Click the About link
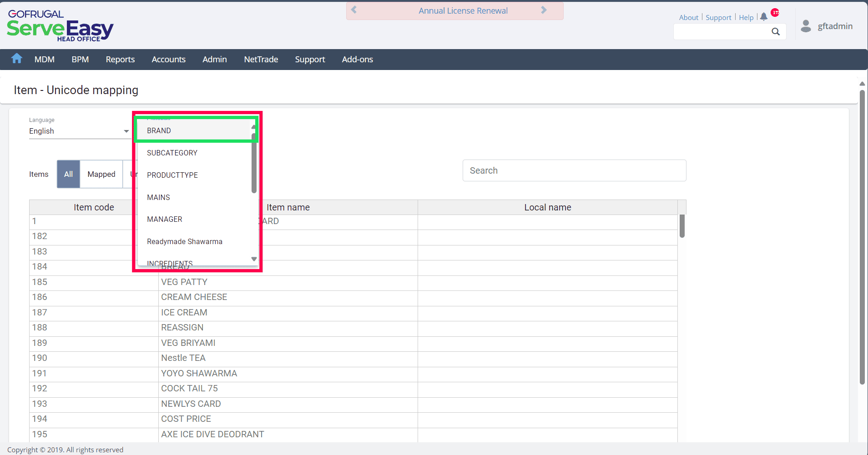The height and width of the screenshot is (455, 868). [x=688, y=17]
